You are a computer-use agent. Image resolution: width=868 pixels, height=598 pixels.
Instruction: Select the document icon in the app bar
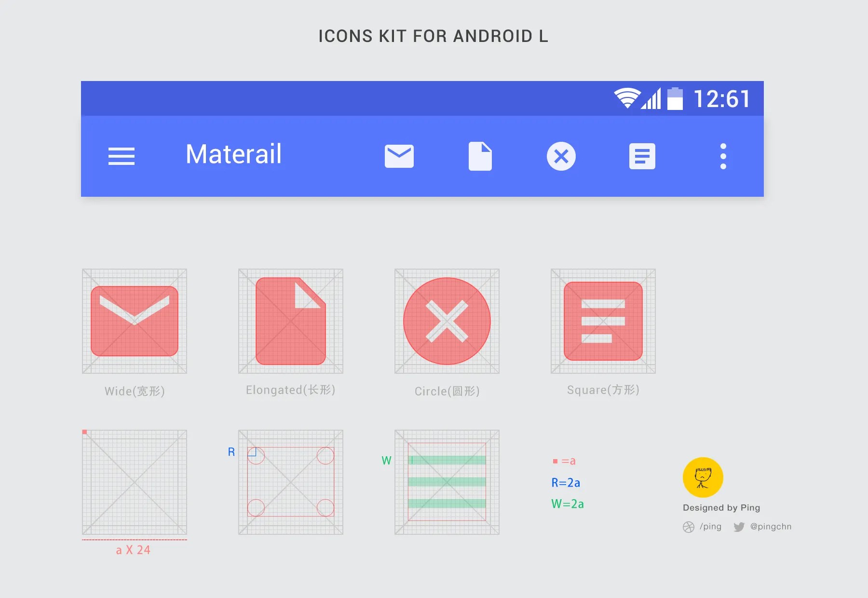point(480,156)
